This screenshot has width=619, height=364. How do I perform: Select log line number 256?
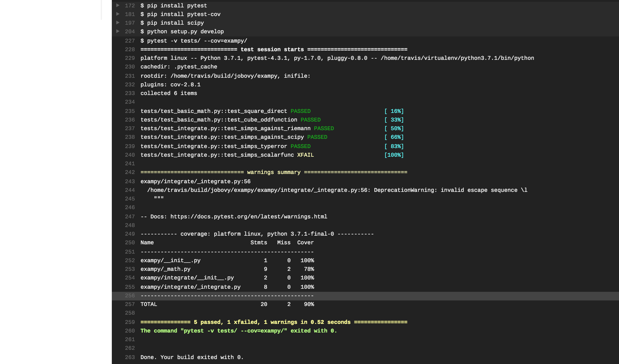[x=130, y=296]
